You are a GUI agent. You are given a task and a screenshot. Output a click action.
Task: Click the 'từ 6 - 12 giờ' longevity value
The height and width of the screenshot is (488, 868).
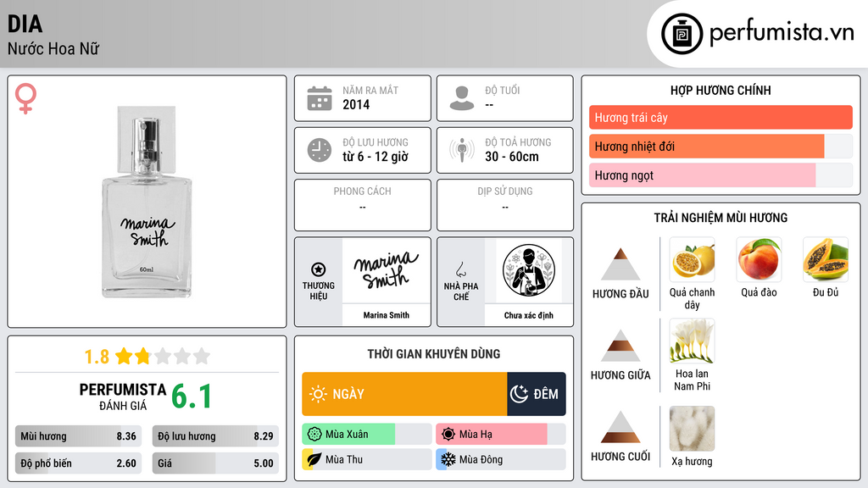point(376,157)
